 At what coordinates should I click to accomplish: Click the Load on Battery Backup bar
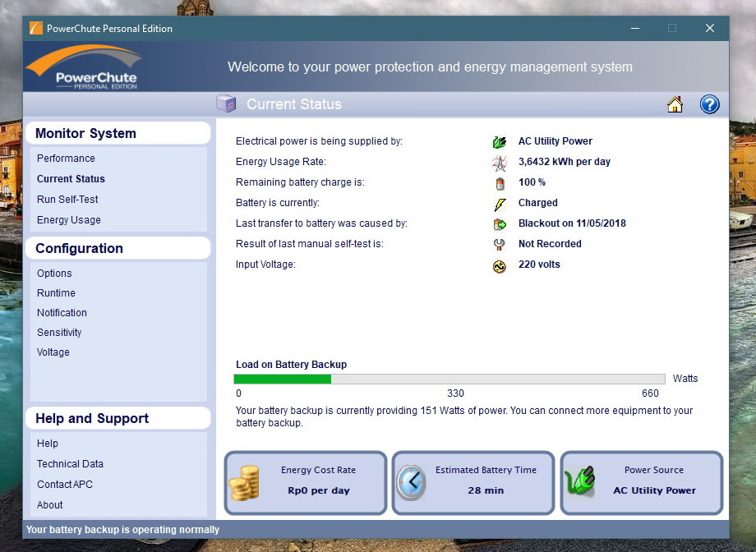[449, 379]
